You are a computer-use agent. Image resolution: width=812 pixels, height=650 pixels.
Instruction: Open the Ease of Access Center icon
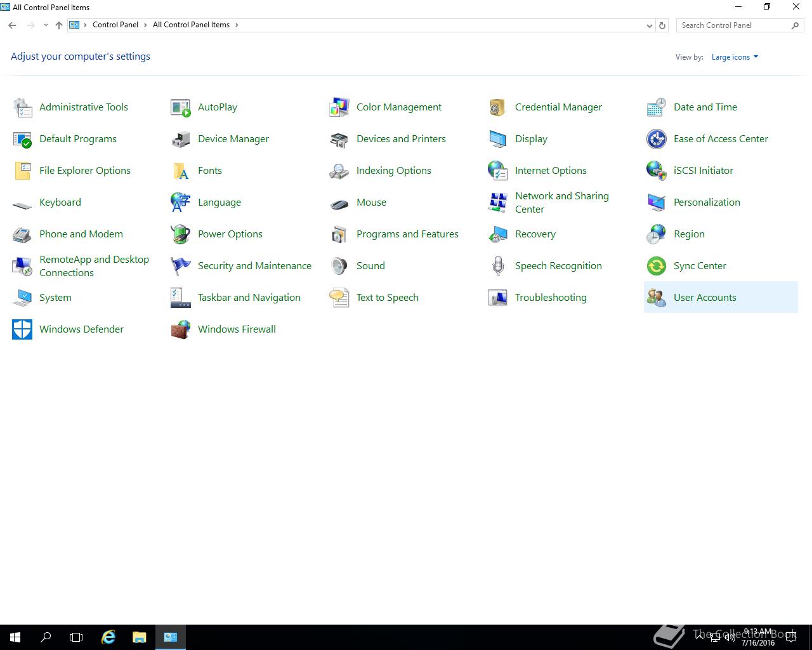point(657,139)
